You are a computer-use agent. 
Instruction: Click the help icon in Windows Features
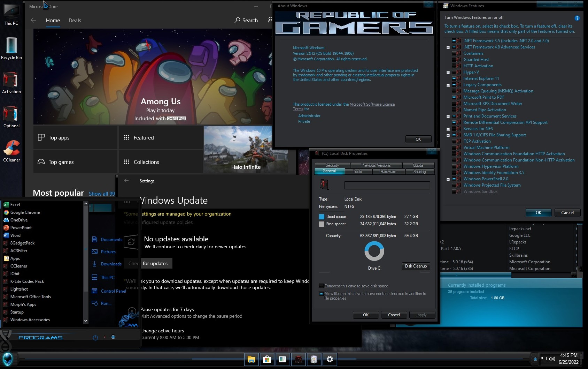tap(577, 18)
